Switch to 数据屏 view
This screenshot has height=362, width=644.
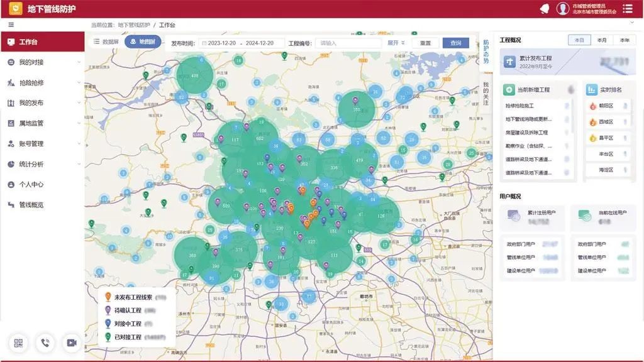click(105, 42)
